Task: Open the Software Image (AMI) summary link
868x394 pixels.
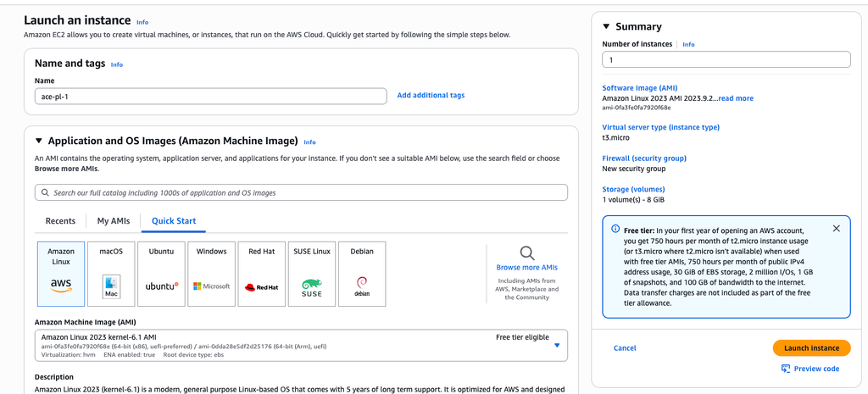Action: 639,88
